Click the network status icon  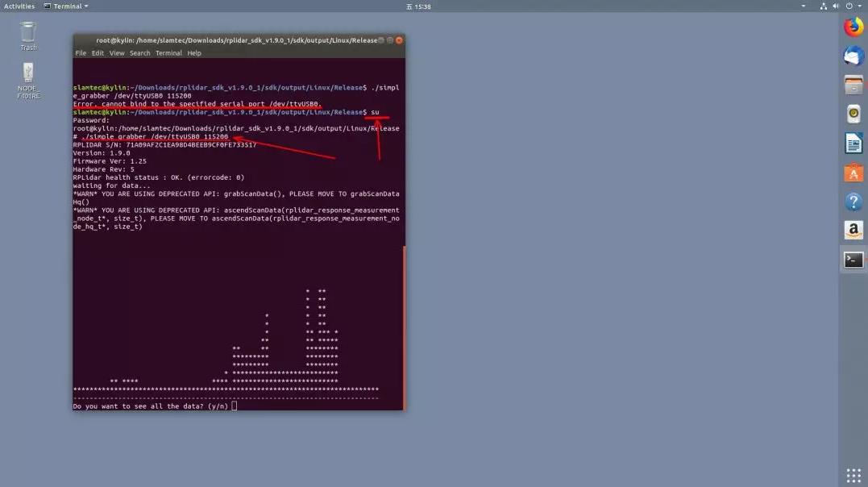[x=823, y=6]
